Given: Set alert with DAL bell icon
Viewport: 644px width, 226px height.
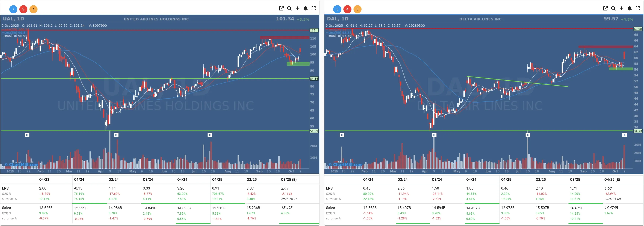Looking at the screenshot, I should click(629, 8).
